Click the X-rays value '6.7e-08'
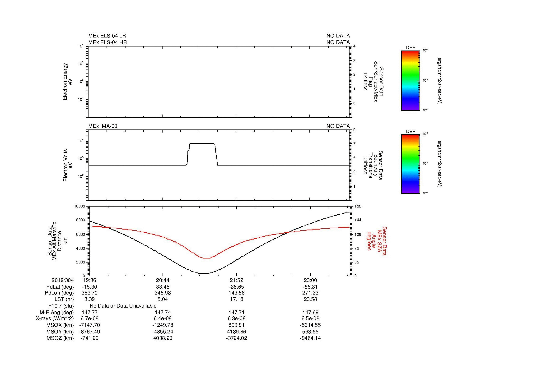555x392 pixels. tap(89, 318)
